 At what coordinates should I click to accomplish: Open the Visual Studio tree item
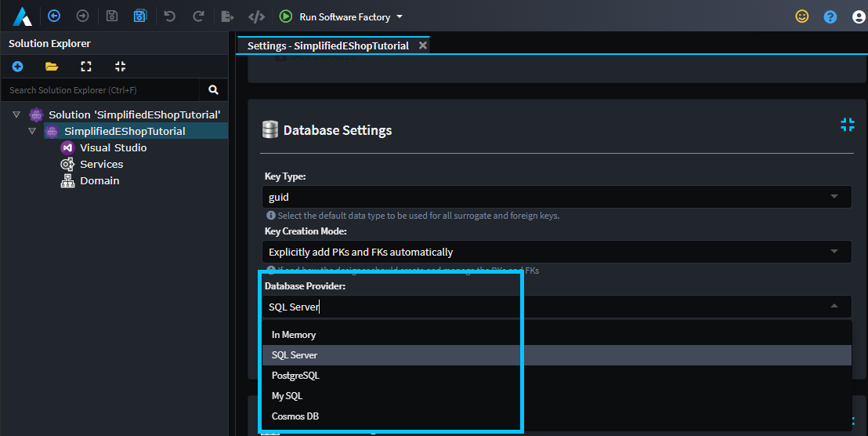coord(113,148)
